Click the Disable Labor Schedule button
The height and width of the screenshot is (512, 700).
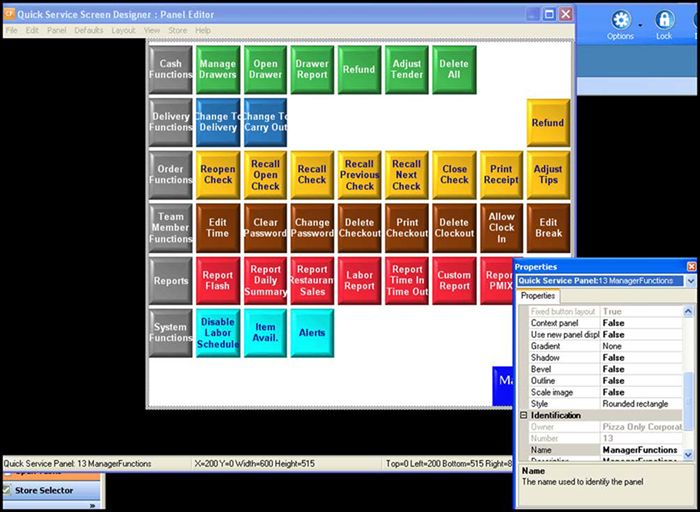(218, 333)
